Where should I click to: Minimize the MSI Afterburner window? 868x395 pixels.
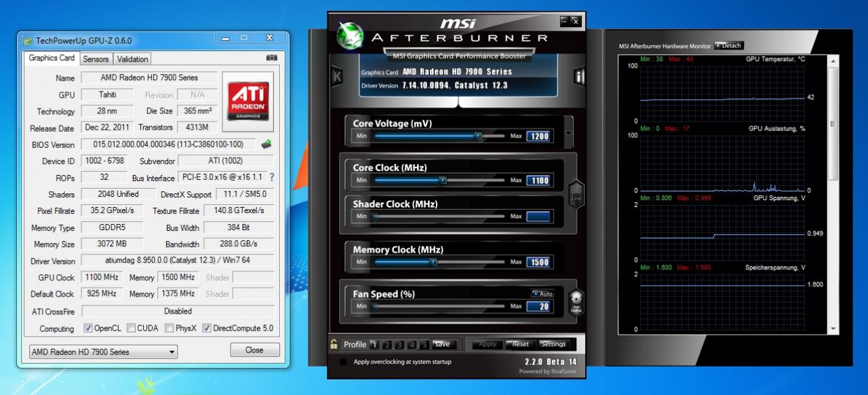tap(564, 21)
